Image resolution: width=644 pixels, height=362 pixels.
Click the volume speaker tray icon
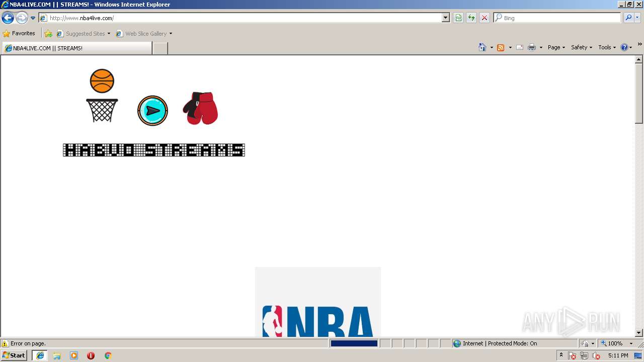point(596,355)
